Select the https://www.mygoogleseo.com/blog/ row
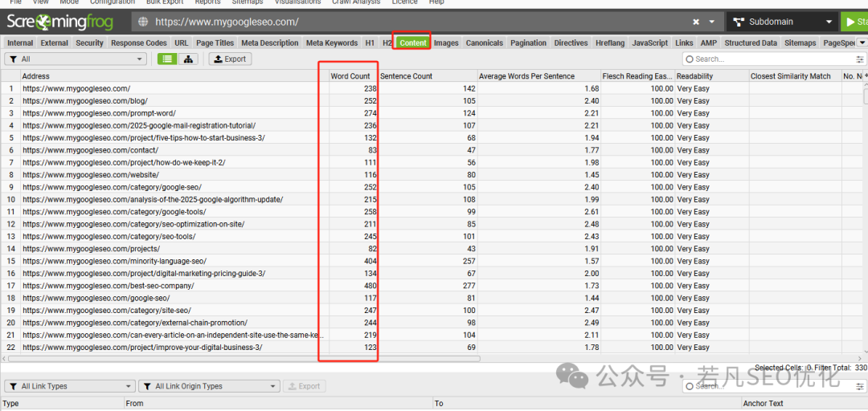The image size is (868, 411). (431, 100)
